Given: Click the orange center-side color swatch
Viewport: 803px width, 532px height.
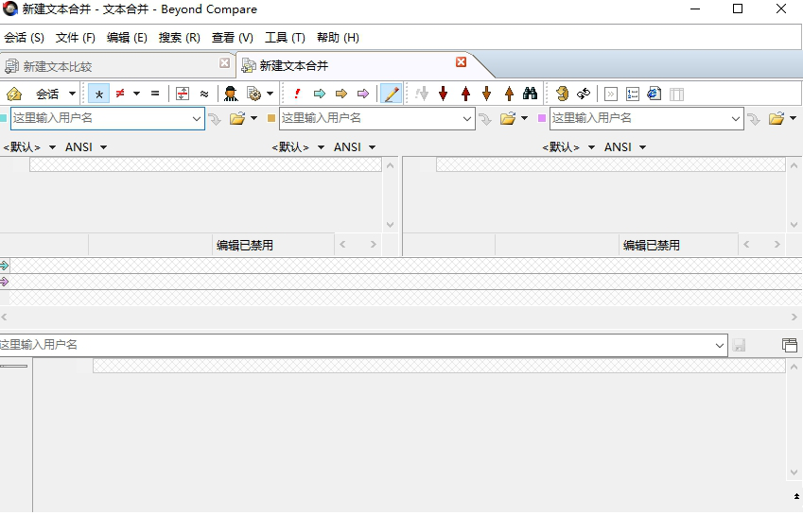Looking at the screenshot, I should (271, 118).
